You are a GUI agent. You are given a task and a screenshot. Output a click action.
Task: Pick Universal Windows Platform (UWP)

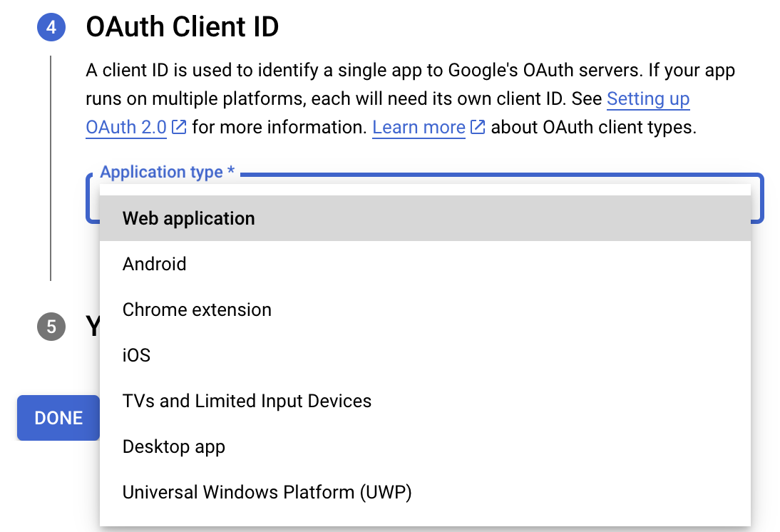425,492
